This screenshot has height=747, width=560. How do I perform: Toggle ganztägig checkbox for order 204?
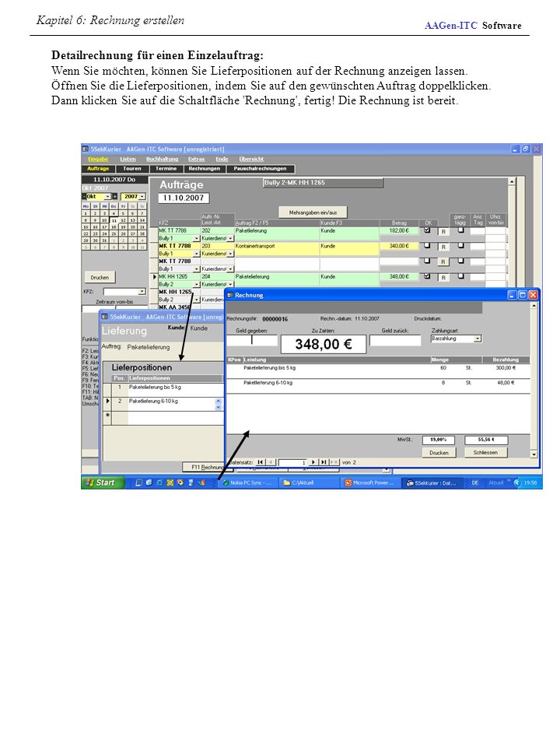pos(460,275)
